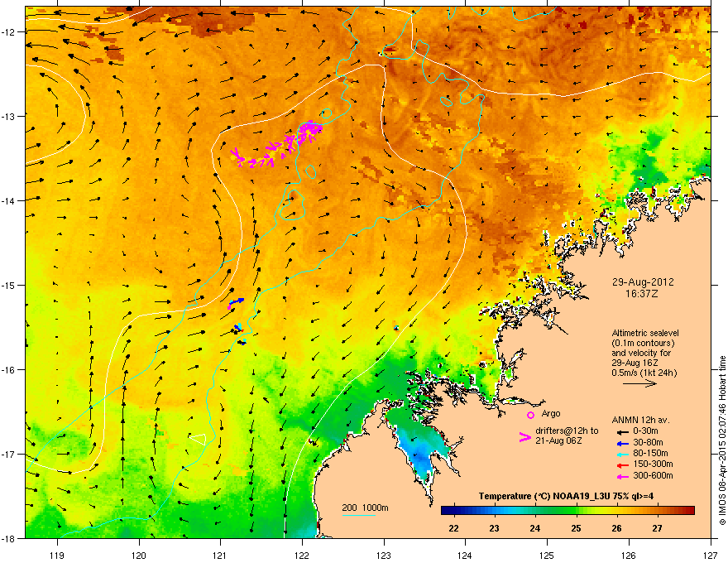728x563 pixels.
Task: Click the 'drifters@12h to' legend text
Action: [x=567, y=431]
